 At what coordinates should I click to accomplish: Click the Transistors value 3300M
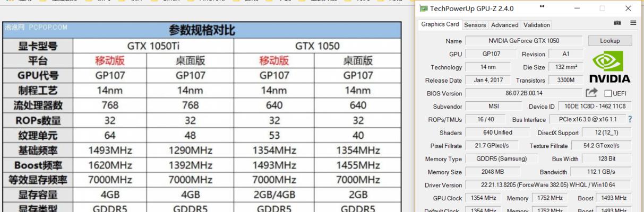pyautogui.click(x=566, y=80)
